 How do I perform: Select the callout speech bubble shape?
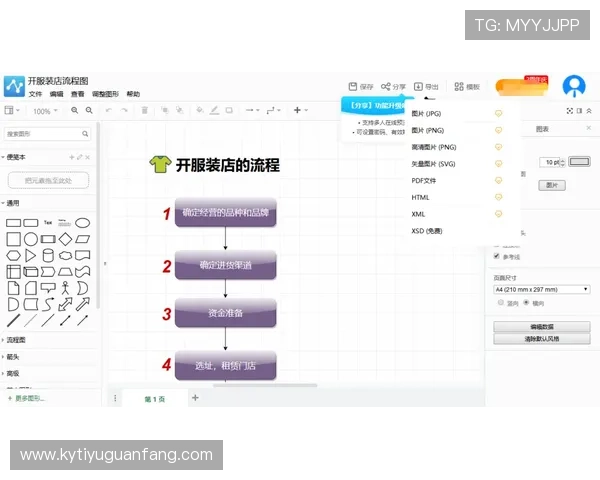[x=48, y=288]
